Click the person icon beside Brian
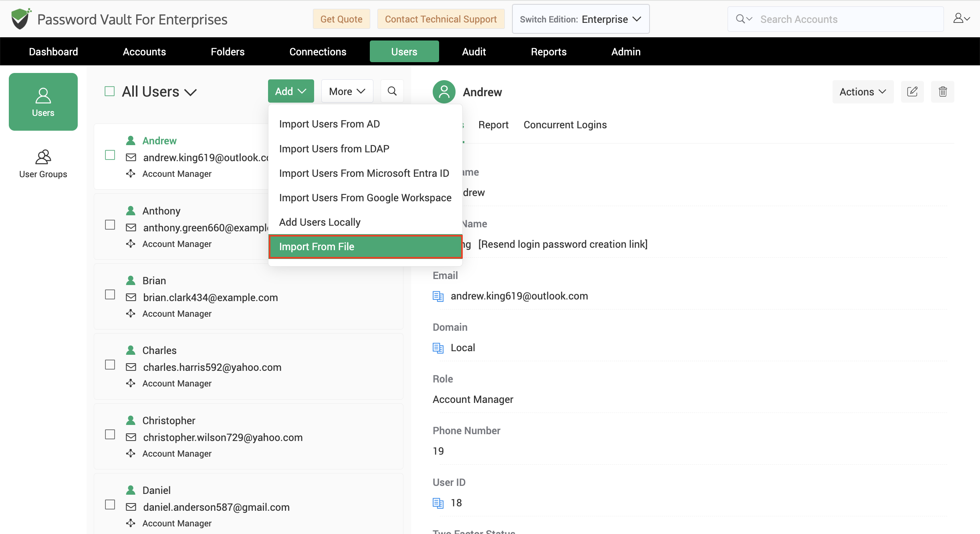 pos(131,280)
